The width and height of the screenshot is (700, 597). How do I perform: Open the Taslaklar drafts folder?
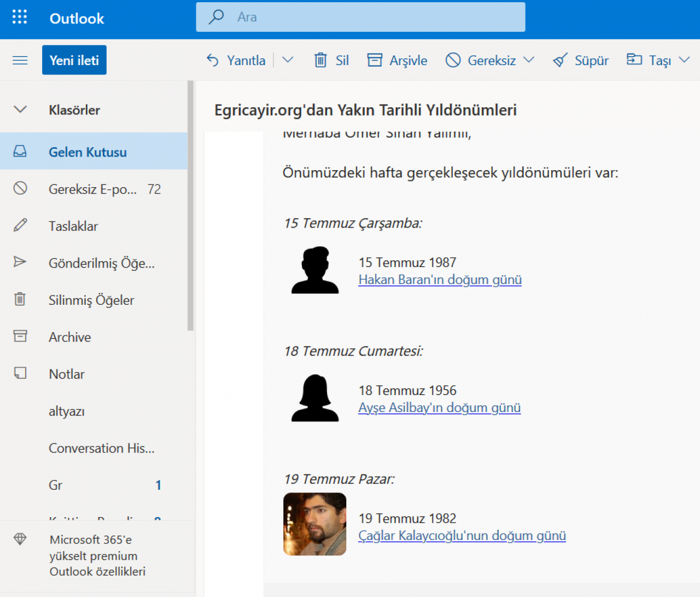(73, 226)
